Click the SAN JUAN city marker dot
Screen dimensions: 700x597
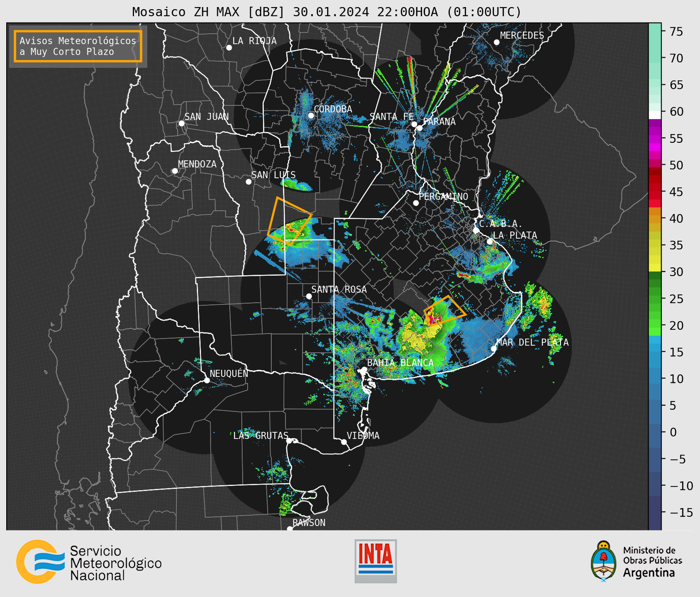point(181,123)
